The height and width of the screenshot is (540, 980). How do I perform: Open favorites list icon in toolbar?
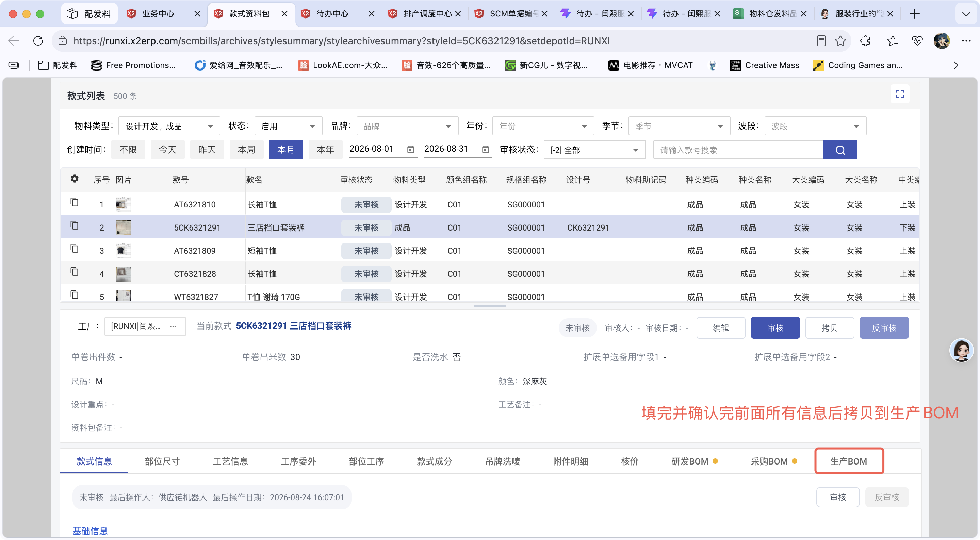(x=893, y=41)
